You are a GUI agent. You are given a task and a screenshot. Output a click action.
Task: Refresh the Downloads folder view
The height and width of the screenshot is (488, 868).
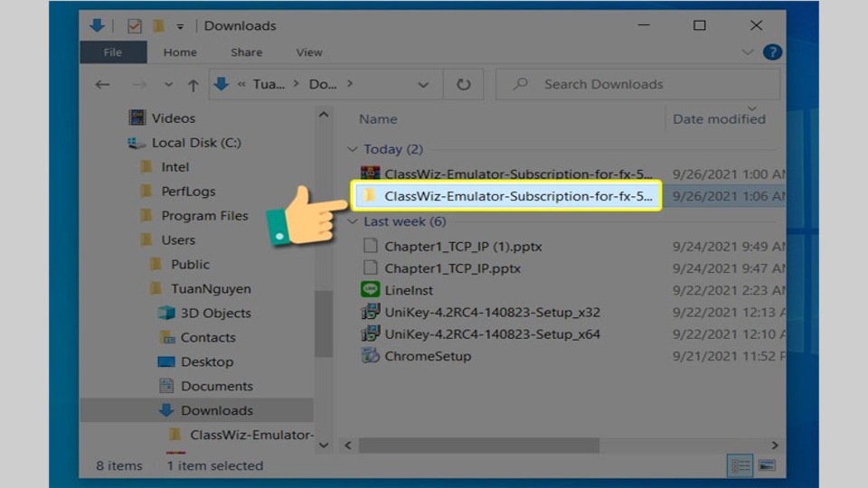463,84
